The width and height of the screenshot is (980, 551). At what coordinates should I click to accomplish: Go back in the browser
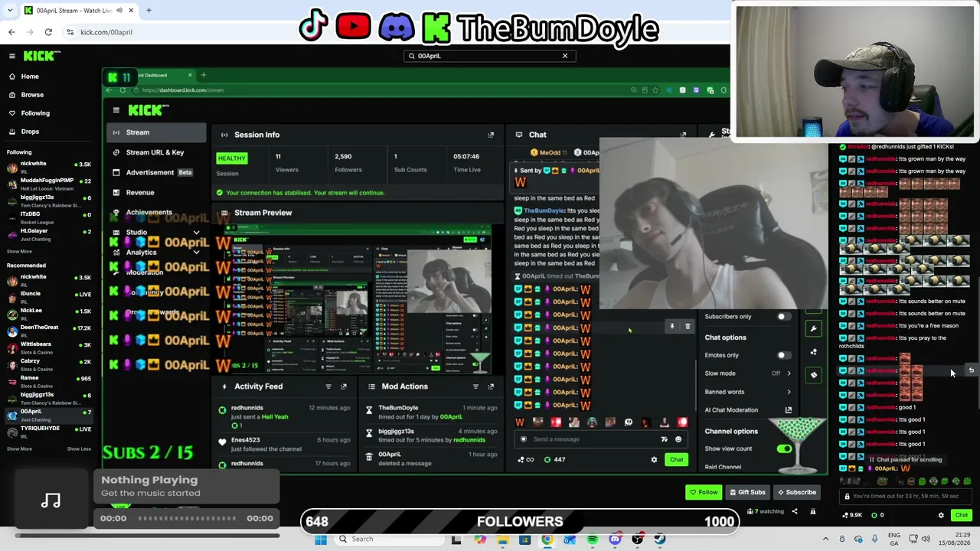click(11, 32)
